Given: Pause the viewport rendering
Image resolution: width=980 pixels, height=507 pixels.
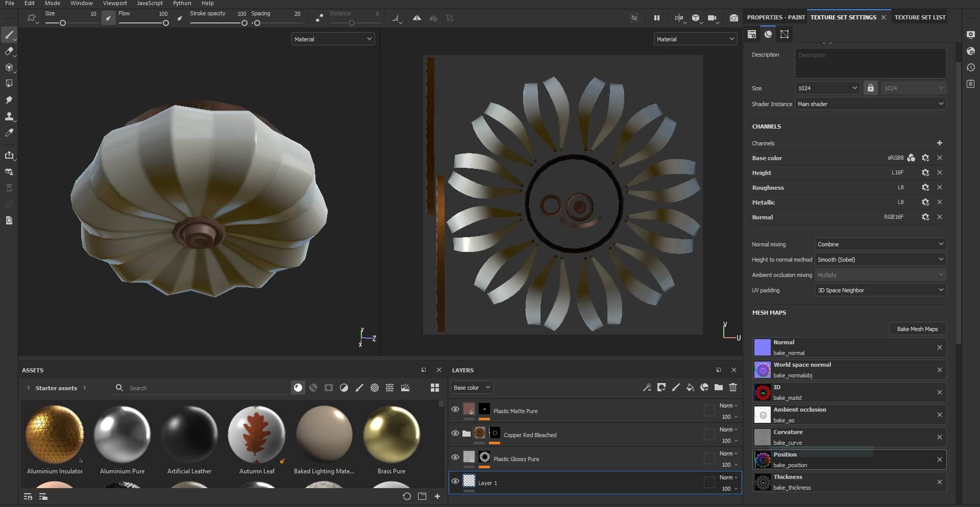Looking at the screenshot, I should coord(656,18).
